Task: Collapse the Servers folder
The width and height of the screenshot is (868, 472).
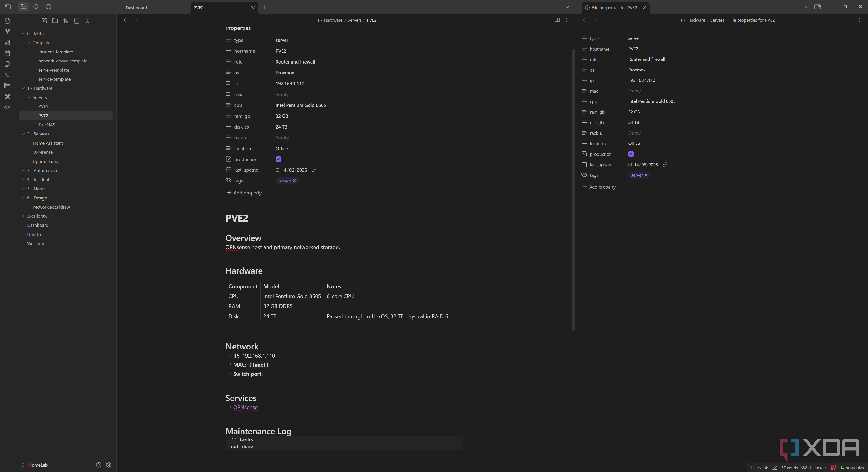Action: click(x=29, y=97)
